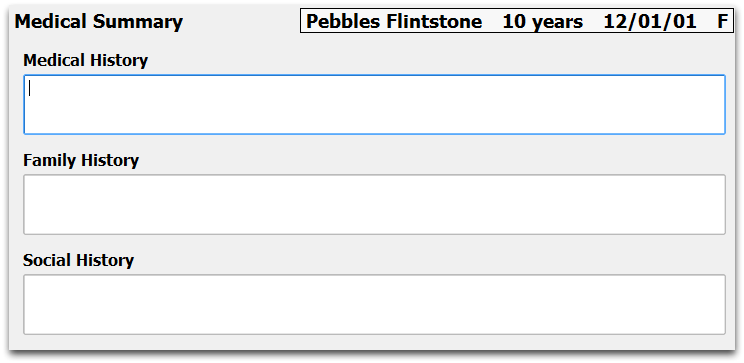Click the birth date 12/01/01
744x363 pixels.
point(650,21)
